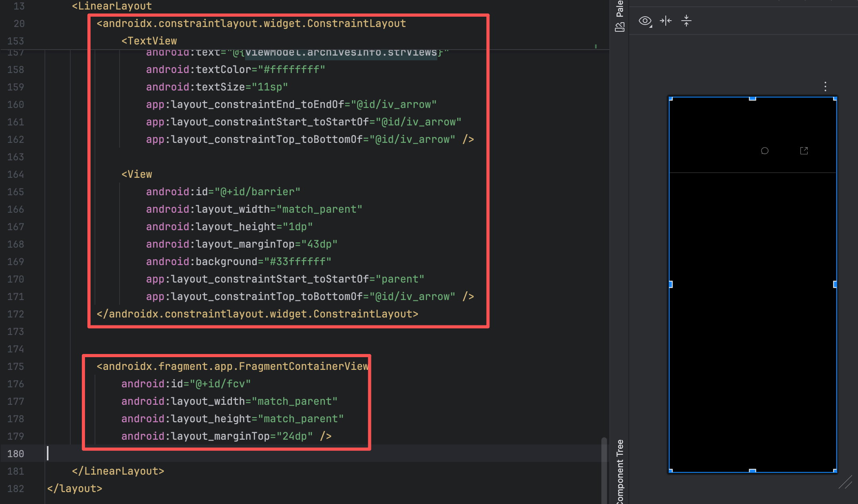Open the Palette side tab
858x504 pixels.
coord(620,9)
